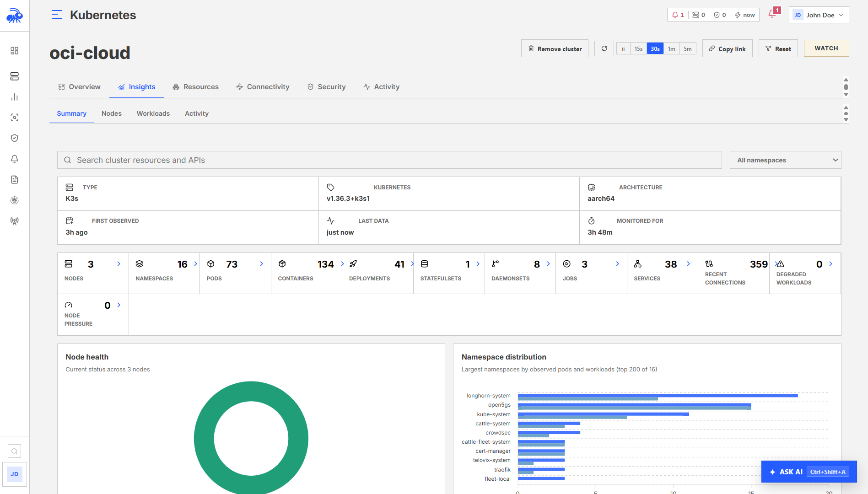This screenshot has height=494, width=868.
Task: Set refresh interval to 5m
Action: click(x=688, y=49)
